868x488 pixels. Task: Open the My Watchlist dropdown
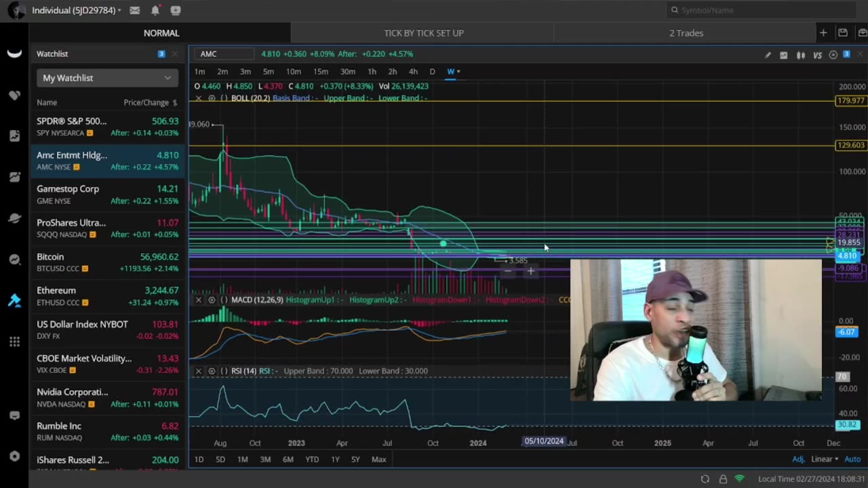[107, 78]
